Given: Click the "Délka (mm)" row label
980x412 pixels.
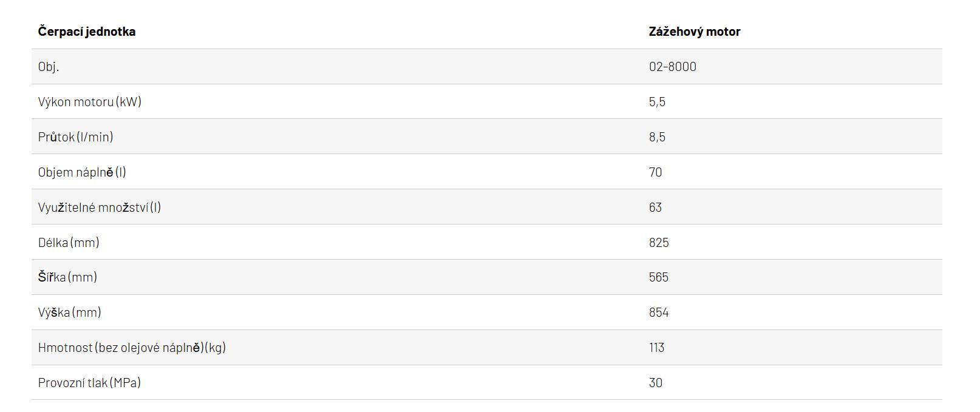Looking at the screenshot, I should [69, 243].
